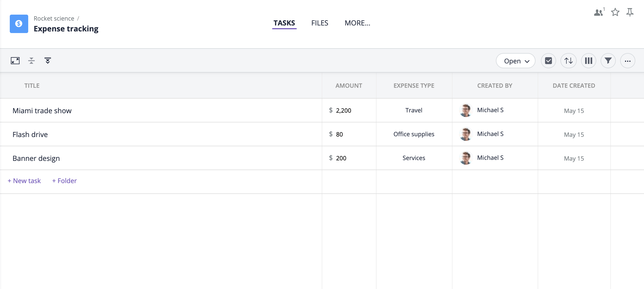
Task: Add a task with + New task
Action: pos(24,181)
